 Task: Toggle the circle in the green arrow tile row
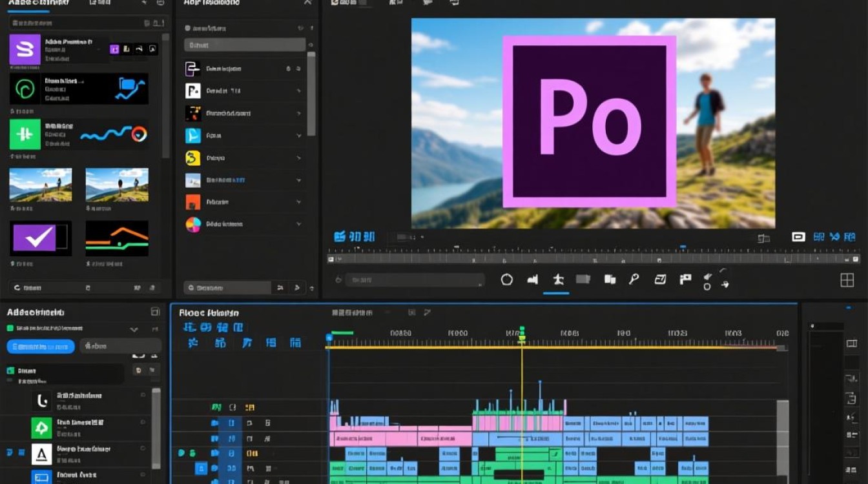(x=143, y=422)
